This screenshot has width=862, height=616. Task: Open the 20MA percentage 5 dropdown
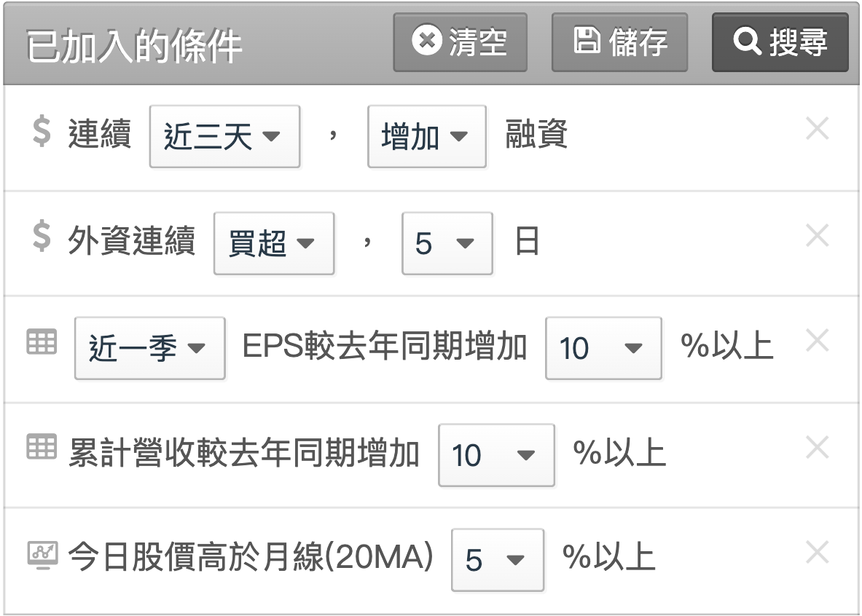(498, 560)
